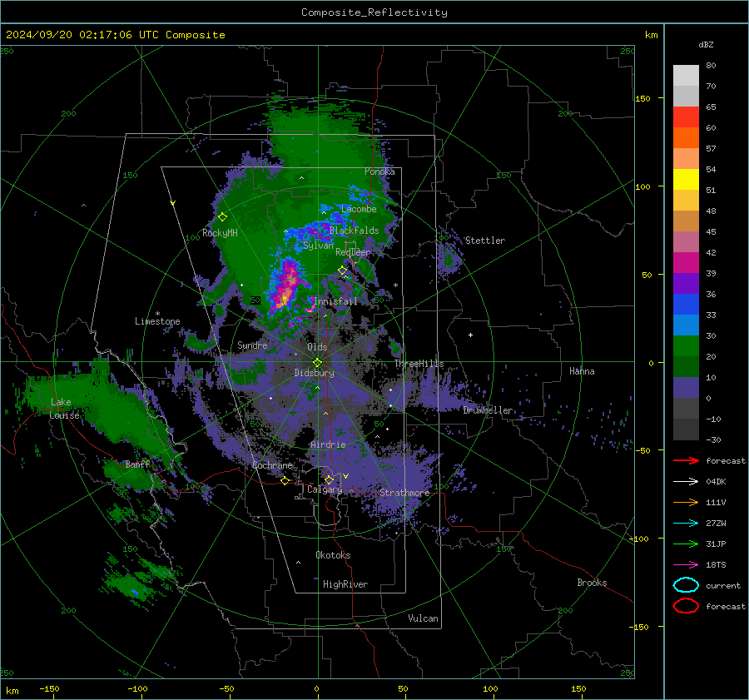Pick the cyan 27ZW arrow legend icon
749x700 pixels.
(686, 524)
